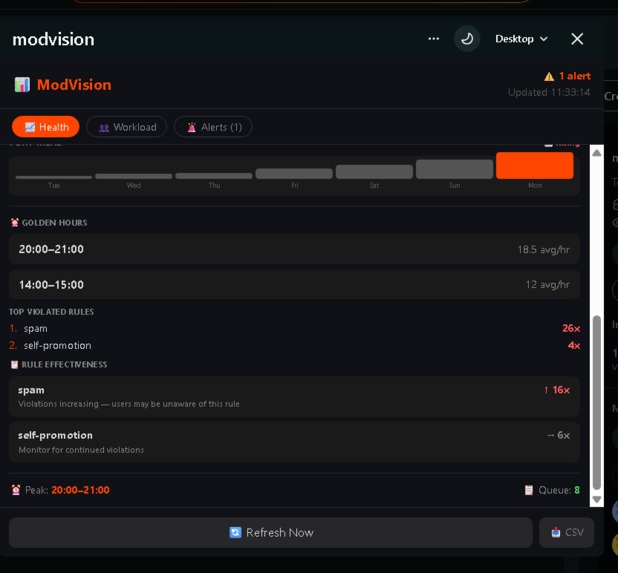This screenshot has height=573, width=618.
Task: Open the Desktop view dropdown
Action: pyautogui.click(x=521, y=39)
